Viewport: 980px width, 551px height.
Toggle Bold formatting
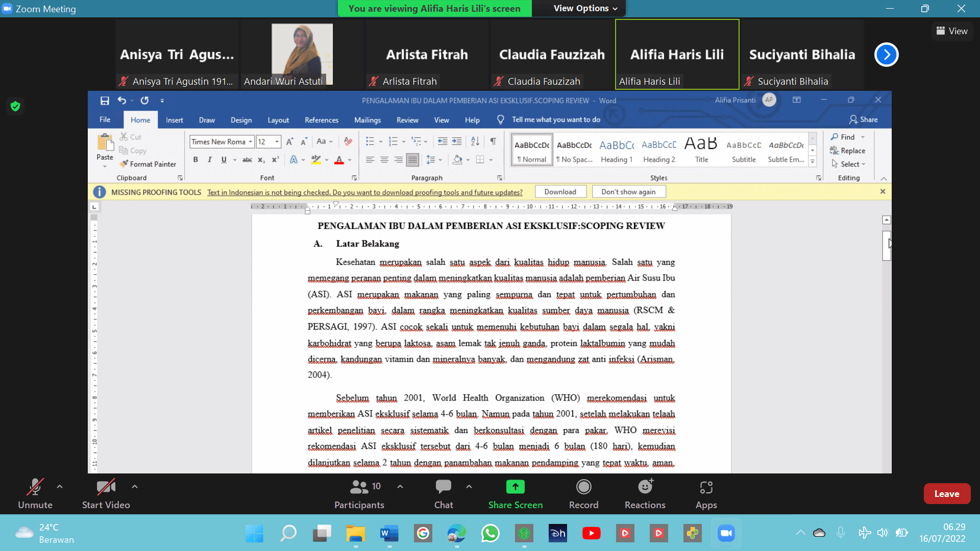point(195,160)
